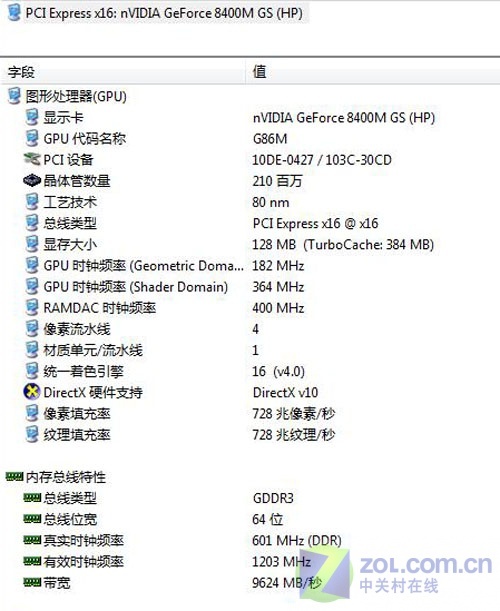Select the 182 MHz value
The width and height of the screenshot is (500, 611).
[278, 266]
